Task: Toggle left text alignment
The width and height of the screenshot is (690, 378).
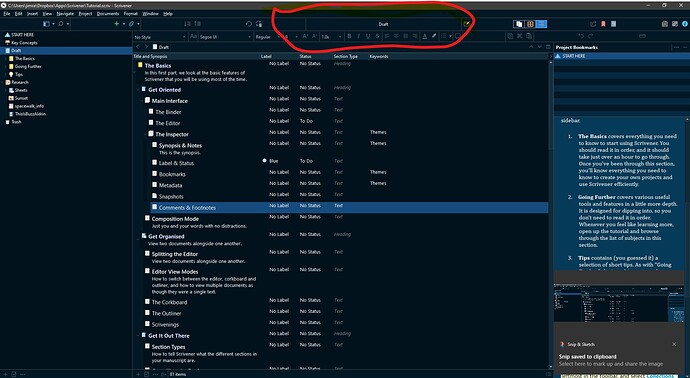Action: click(x=387, y=37)
